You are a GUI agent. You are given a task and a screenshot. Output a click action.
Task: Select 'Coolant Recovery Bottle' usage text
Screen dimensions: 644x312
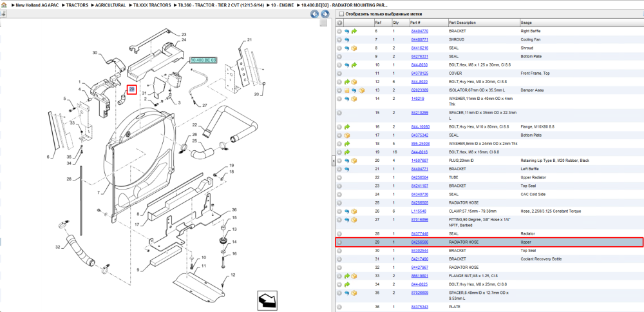click(541, 259)
